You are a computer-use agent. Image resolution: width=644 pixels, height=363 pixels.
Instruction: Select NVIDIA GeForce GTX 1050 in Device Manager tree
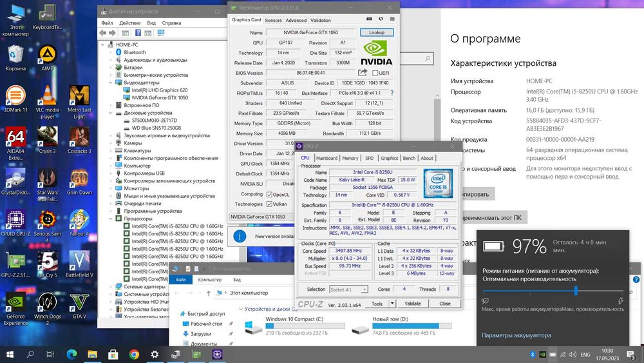coord(159,97)
